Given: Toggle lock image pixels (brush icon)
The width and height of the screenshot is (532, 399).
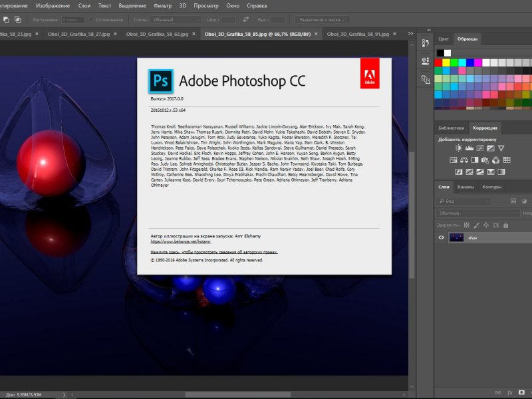Looking at the screenshot, I should [x=476, y=225].
